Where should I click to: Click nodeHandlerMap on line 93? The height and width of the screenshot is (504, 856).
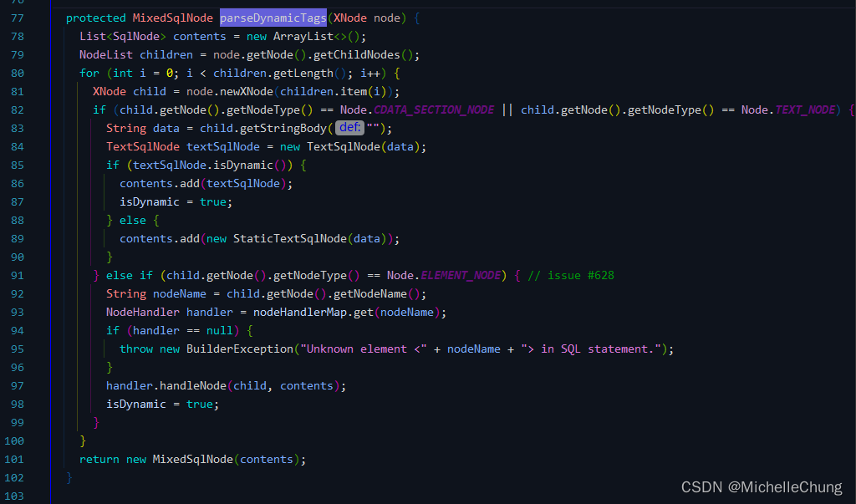(x=300, y=313)
